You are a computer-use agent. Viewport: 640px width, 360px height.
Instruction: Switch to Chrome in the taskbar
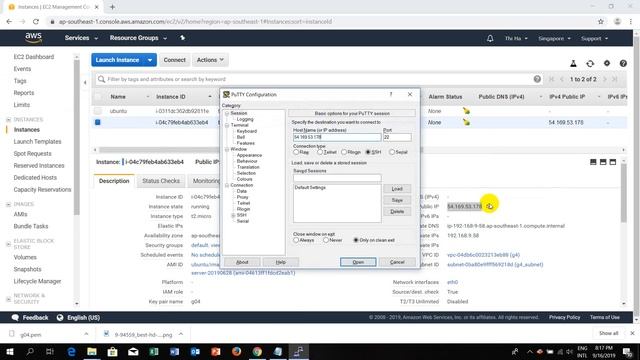click(257, 351)
